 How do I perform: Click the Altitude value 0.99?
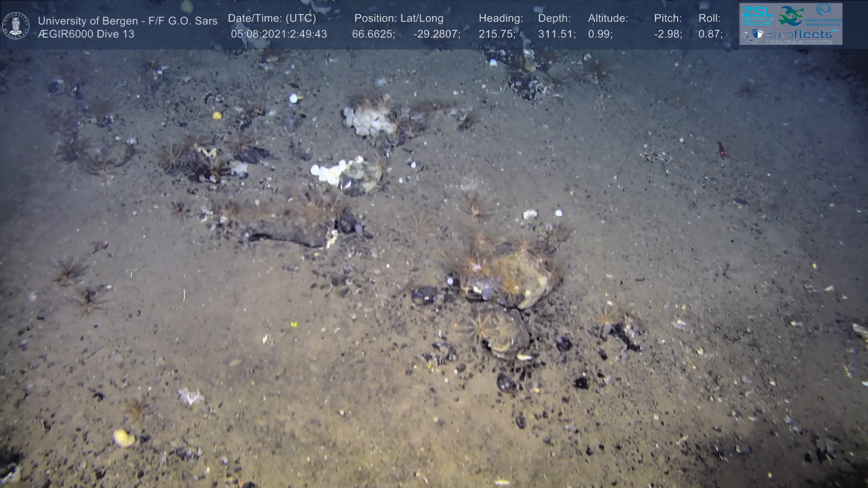[x=600, y=34]
